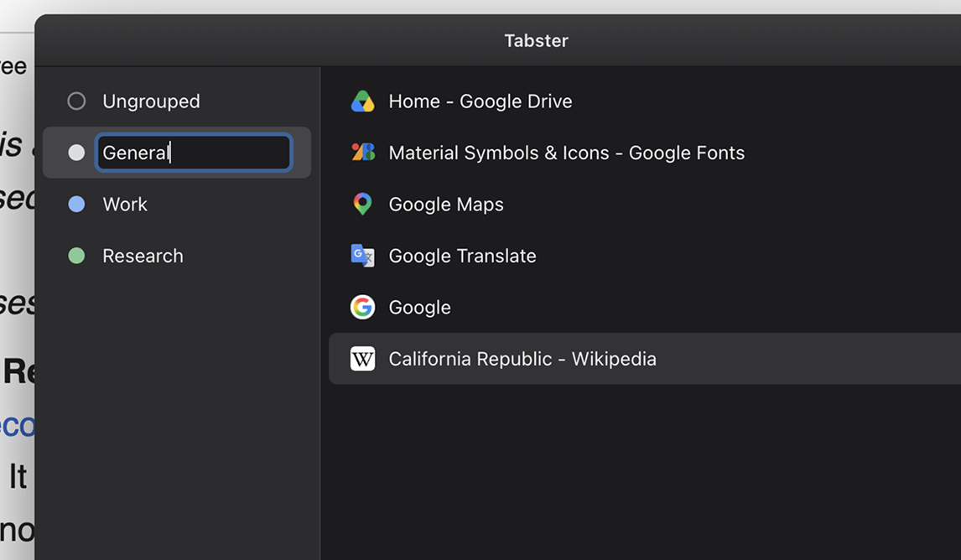
Task: Click the Google Translate icon
Action: (362, 256)
